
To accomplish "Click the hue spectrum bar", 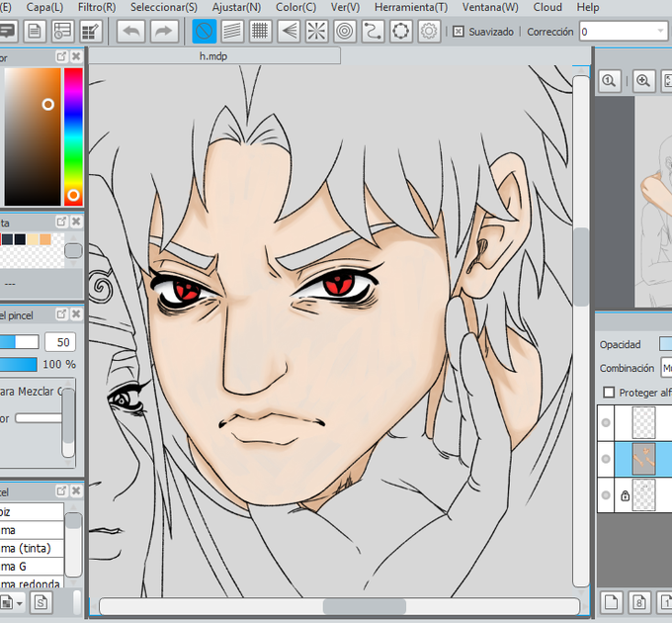I will 73,136.
